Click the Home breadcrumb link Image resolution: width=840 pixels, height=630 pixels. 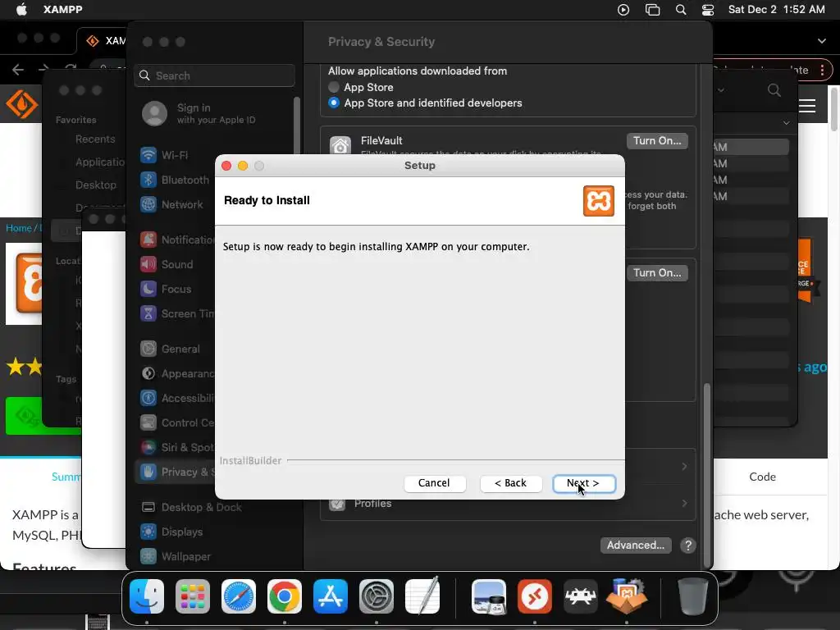(x=19, y=228)
